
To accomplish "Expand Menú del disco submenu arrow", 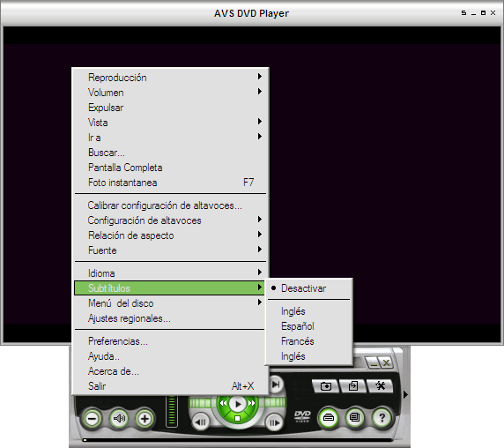I will click(260, 302).
